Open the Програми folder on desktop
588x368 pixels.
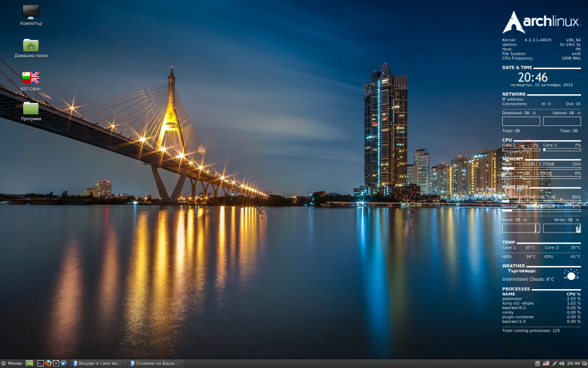click(31, 111)
